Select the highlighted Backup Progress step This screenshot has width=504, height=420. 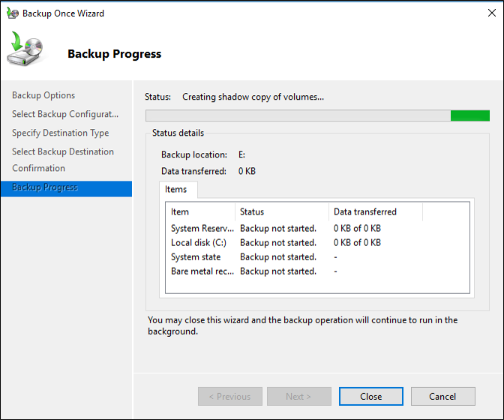click(66, 188)
